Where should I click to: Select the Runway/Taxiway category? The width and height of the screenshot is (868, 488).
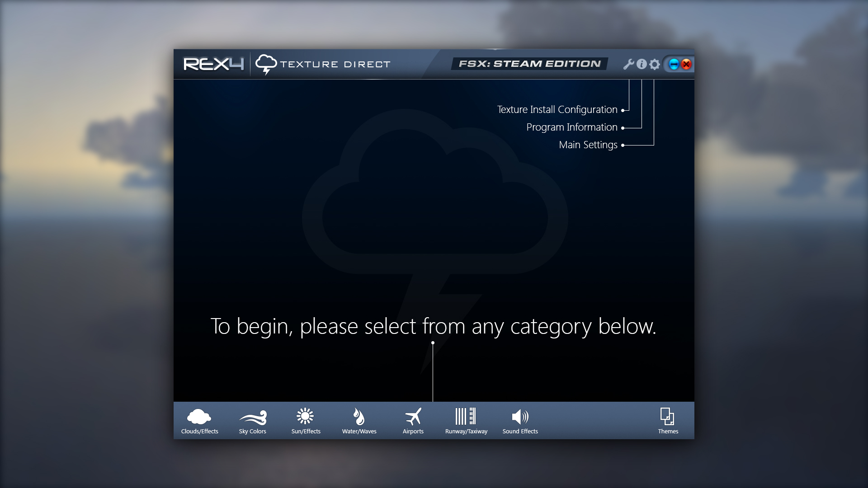pyautogui.click(x=466, y=420)
